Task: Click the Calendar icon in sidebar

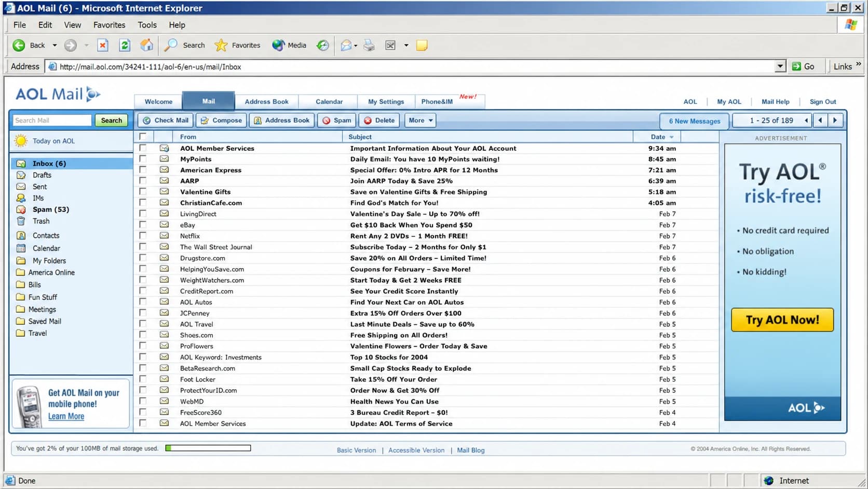Action: (x=21, y=248)
